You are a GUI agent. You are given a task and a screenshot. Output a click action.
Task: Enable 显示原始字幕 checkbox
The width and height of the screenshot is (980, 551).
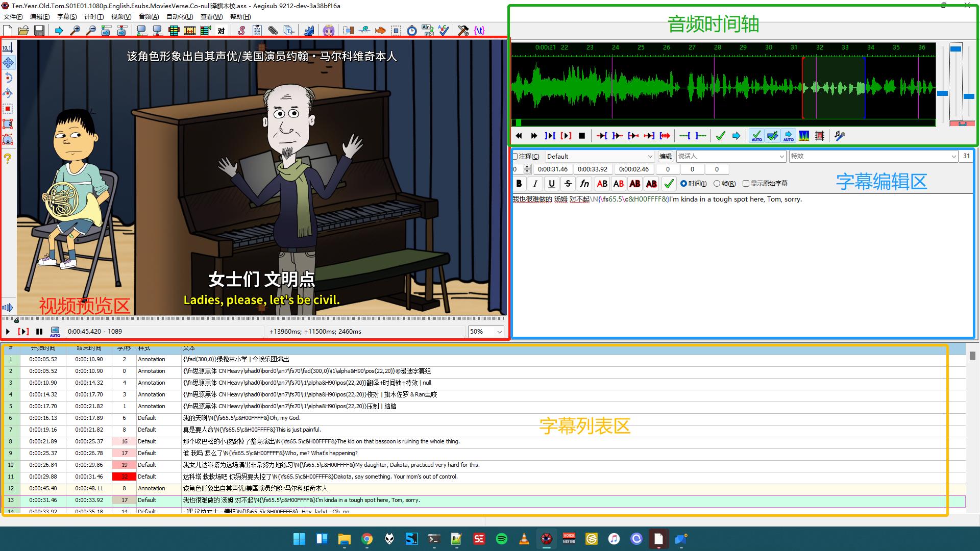click(746, 184)
